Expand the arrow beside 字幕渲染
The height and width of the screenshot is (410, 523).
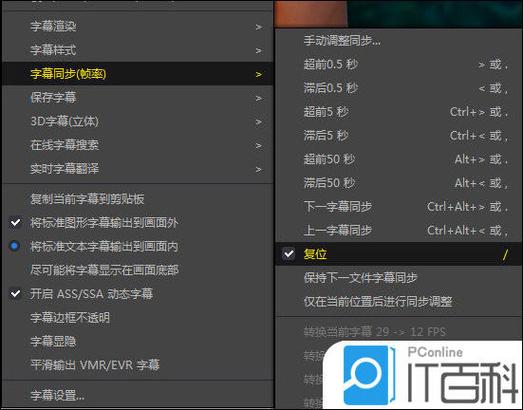pyautogui.click(x=258, y=27)
